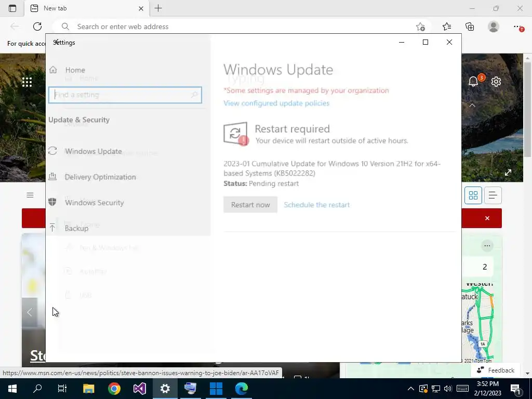Click the Edge address bar
The width and height of the screenshot is (532, 399).
237,26
